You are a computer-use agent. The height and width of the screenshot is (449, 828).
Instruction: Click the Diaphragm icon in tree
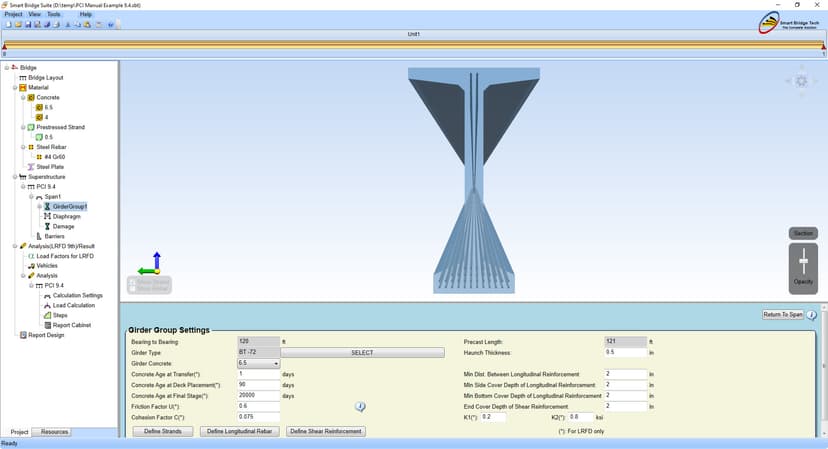pyautogui.click(x=48, y=217)
